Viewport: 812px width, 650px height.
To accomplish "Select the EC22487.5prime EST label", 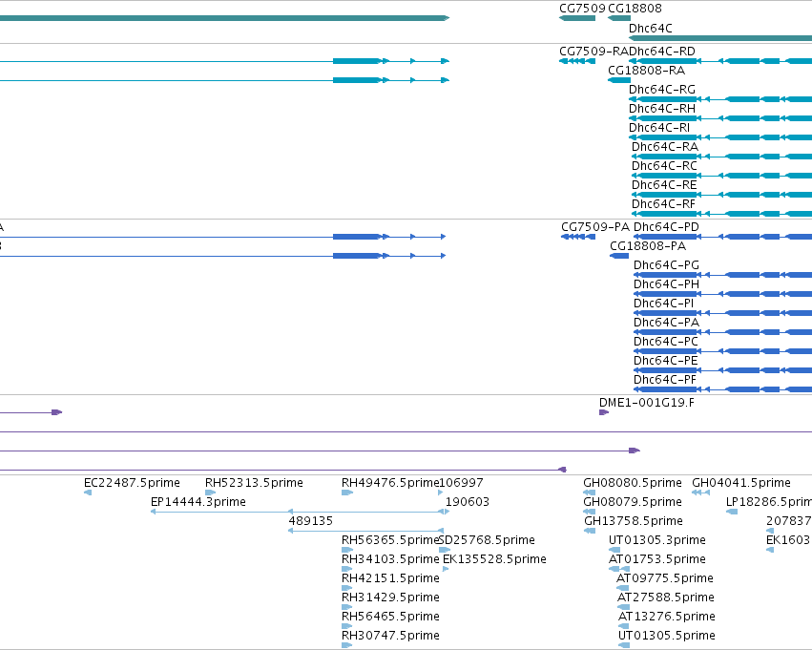I will (x=132, y=483).
